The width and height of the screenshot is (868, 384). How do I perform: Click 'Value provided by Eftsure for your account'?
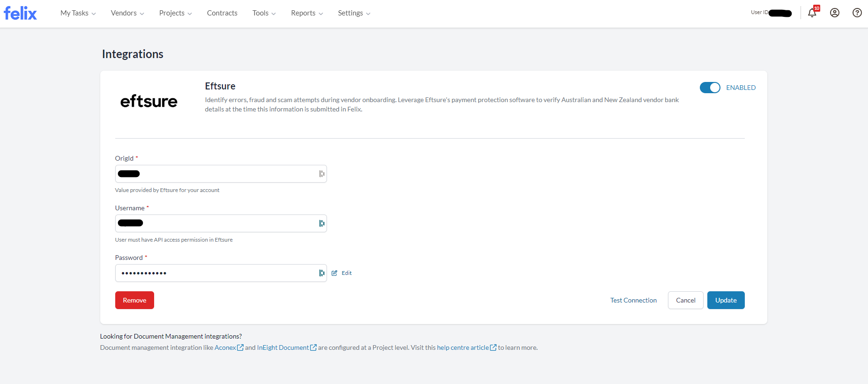coord(167,190)
